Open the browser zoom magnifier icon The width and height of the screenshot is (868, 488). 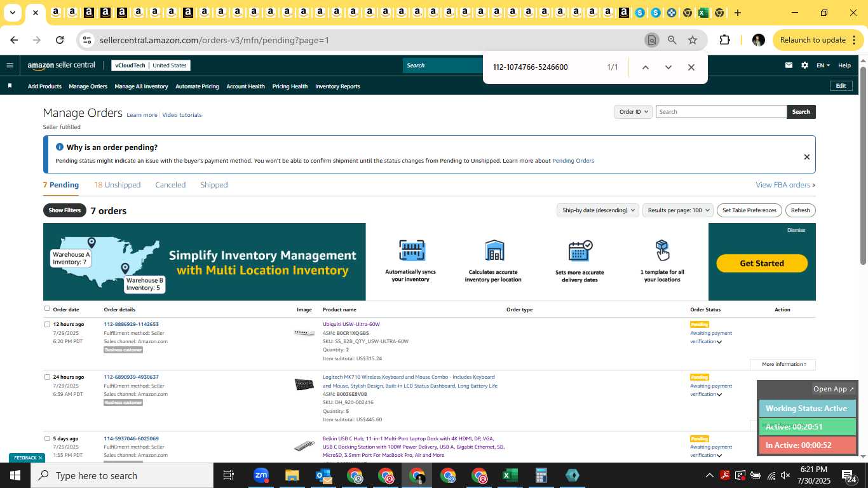[672, 40]
